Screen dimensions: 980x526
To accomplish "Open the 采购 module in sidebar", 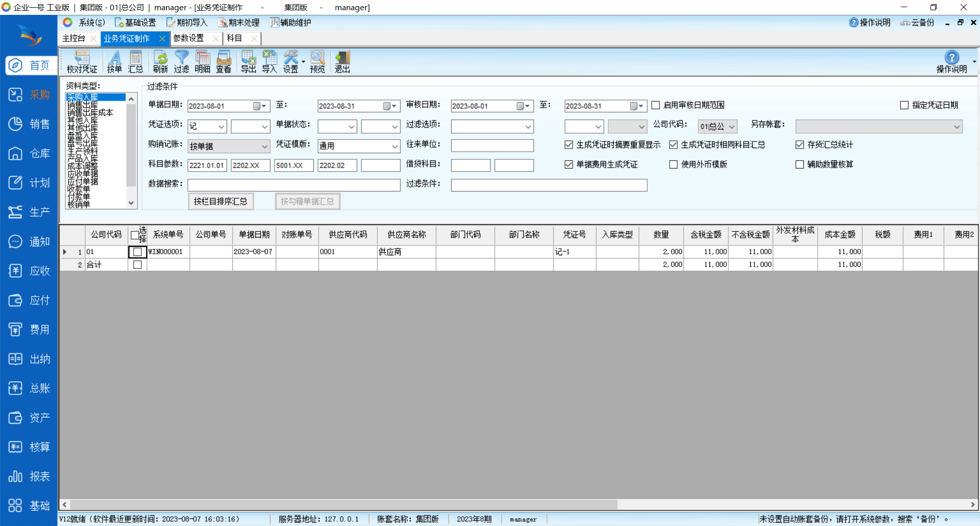I will coord(29,95).
